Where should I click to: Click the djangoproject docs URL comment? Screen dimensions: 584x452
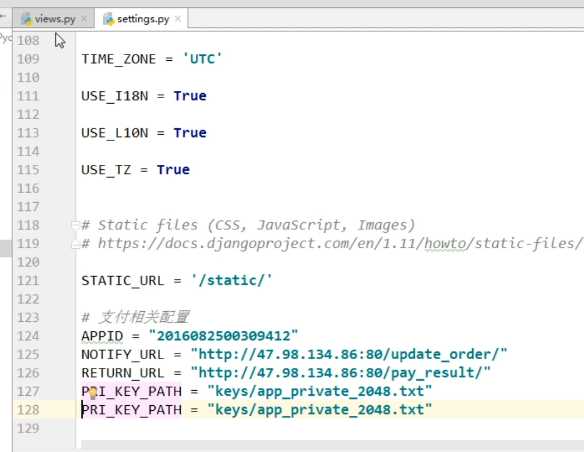pyautogui.click(x=332, y=243)
